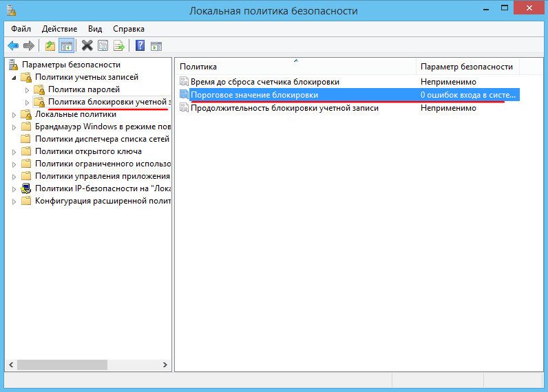Minimize the Локальная политика безопасности window
The height and width of the screenshot is (392, 548).
486,9
